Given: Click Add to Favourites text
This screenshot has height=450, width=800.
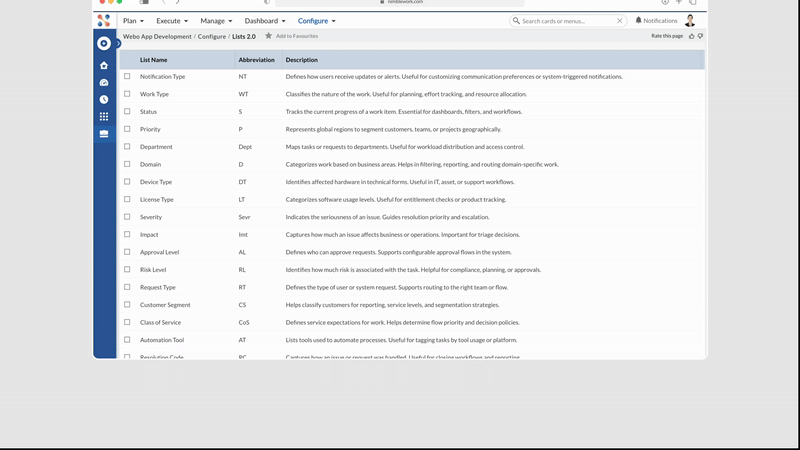Looking at the screenshot, I should coord(297,36).
